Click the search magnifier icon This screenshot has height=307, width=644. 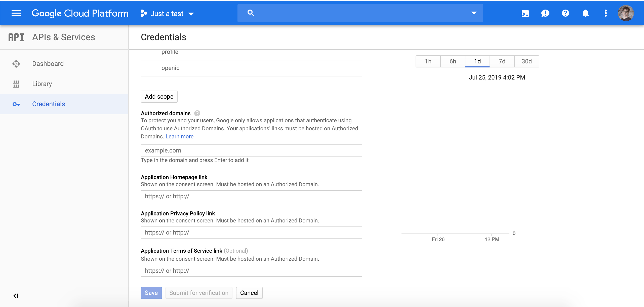(251, 13)
